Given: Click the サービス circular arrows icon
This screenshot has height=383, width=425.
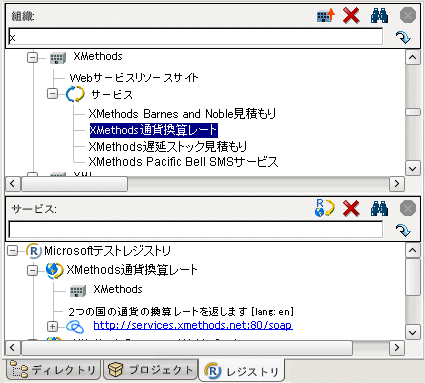Looking at the screenshot, I should (75, 94).
